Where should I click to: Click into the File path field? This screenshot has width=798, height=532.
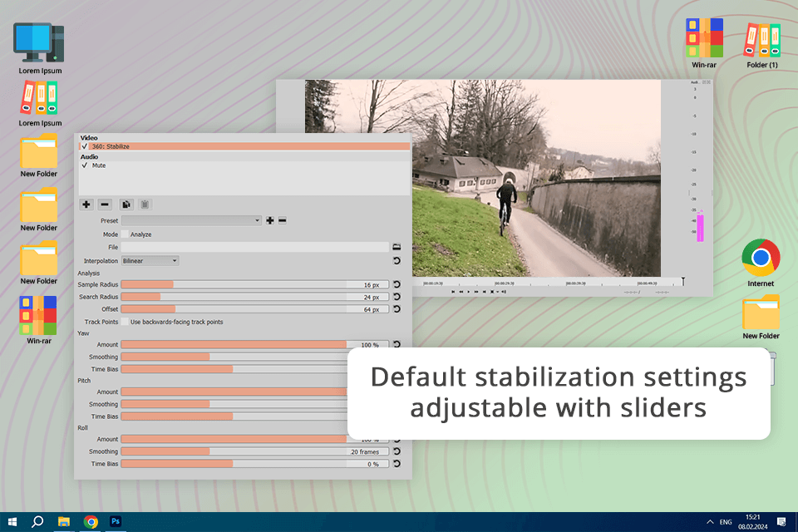tap(255, 247)
